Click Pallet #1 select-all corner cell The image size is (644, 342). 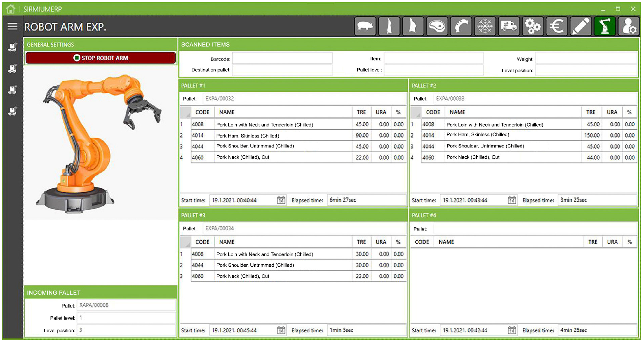[x=185, y=112]
